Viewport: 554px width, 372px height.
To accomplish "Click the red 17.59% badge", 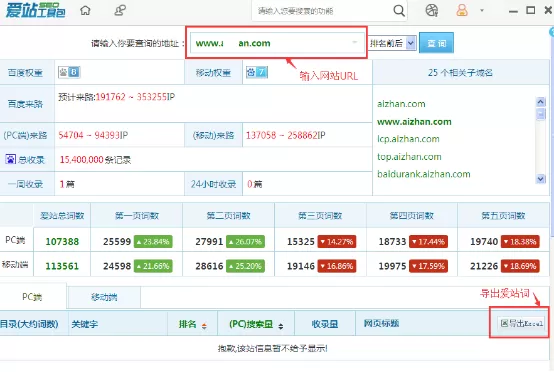I will [429, 266].
